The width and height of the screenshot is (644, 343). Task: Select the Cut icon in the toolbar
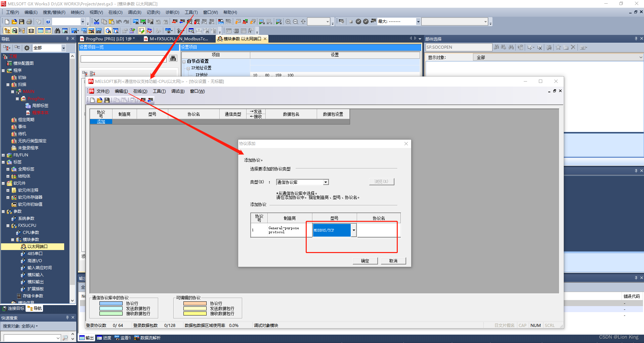[x=96, y=21]
